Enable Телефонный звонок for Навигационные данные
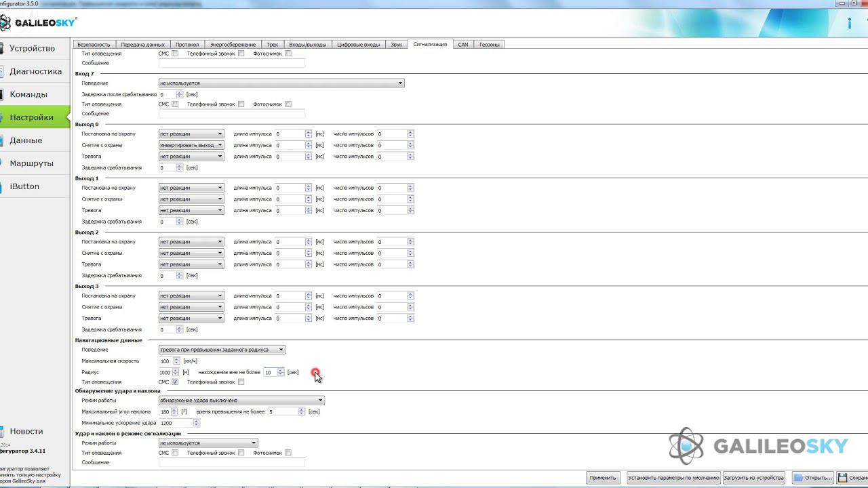The image size is (868, 488). pos(241,382)
